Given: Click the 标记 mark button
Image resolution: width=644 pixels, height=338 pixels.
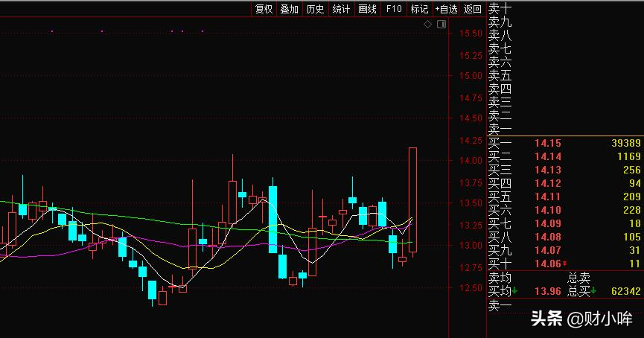Looking at the screenshot, I should pyautogui.click(x=419, y=9).
